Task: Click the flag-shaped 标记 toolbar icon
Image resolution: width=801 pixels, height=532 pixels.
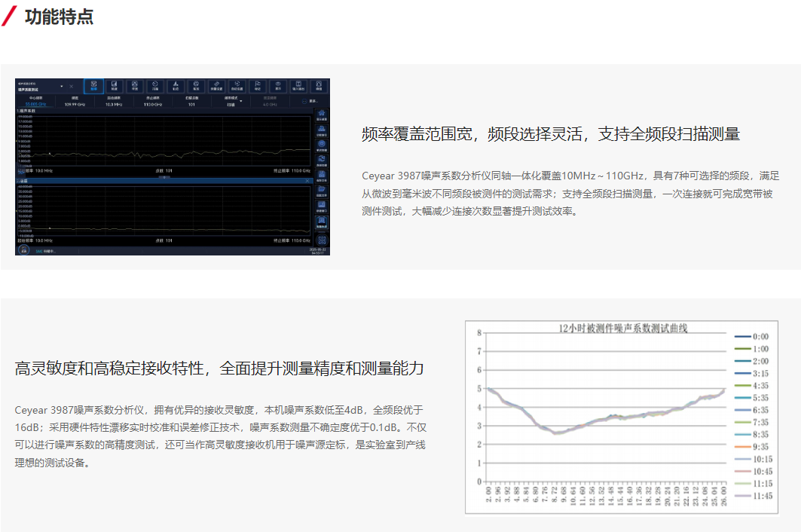Action: click(x=257, y=86)
